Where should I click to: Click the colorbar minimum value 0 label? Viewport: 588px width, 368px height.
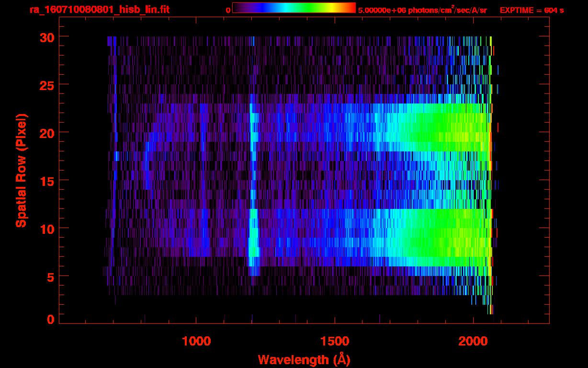(x=228, y=10)
